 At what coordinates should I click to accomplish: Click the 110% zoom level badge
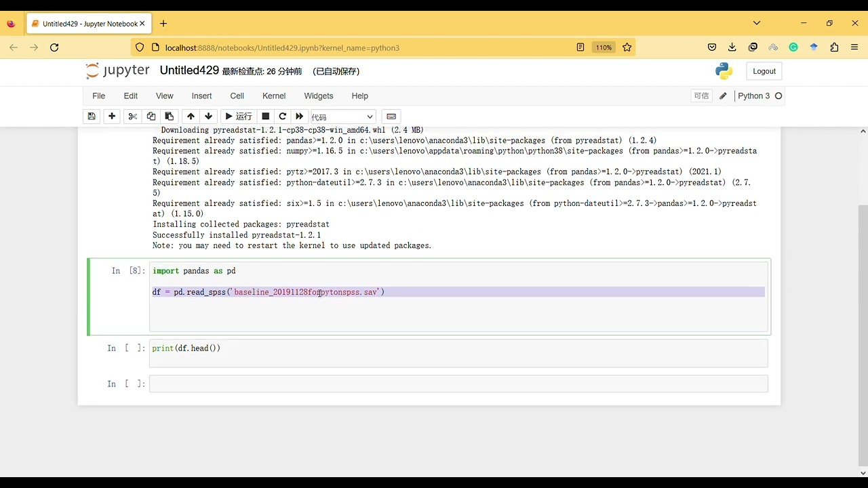click(x=604, y=47)
